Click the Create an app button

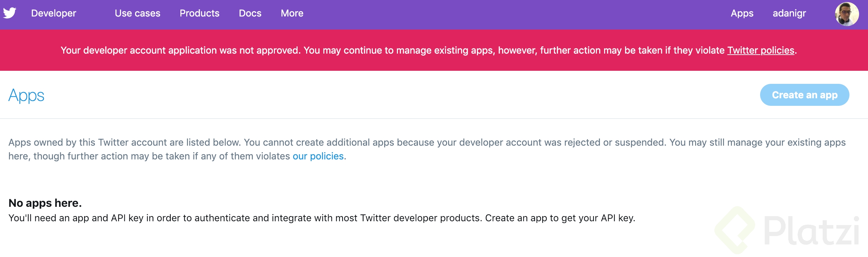(x=804, y=95)
